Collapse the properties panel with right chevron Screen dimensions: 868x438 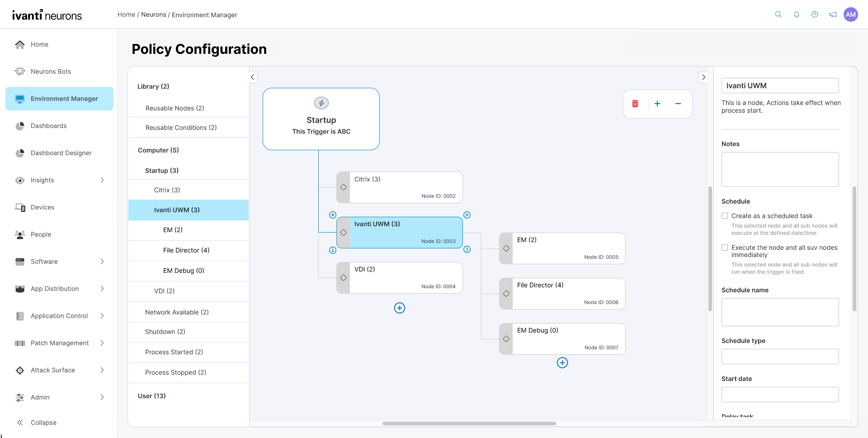click(703, 77)
